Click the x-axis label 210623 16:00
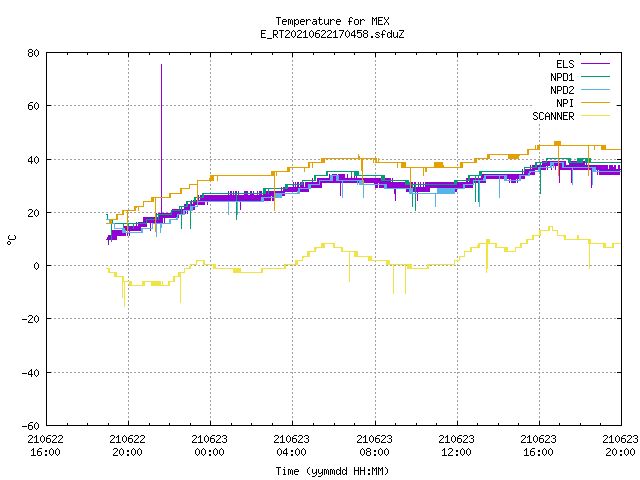 click(539, 446)
